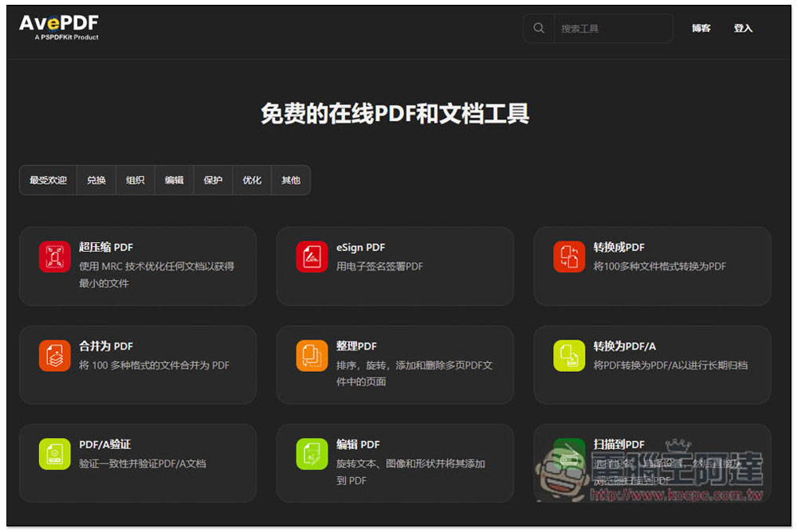Select the 最受欢迎 tab

pos(49,180)
